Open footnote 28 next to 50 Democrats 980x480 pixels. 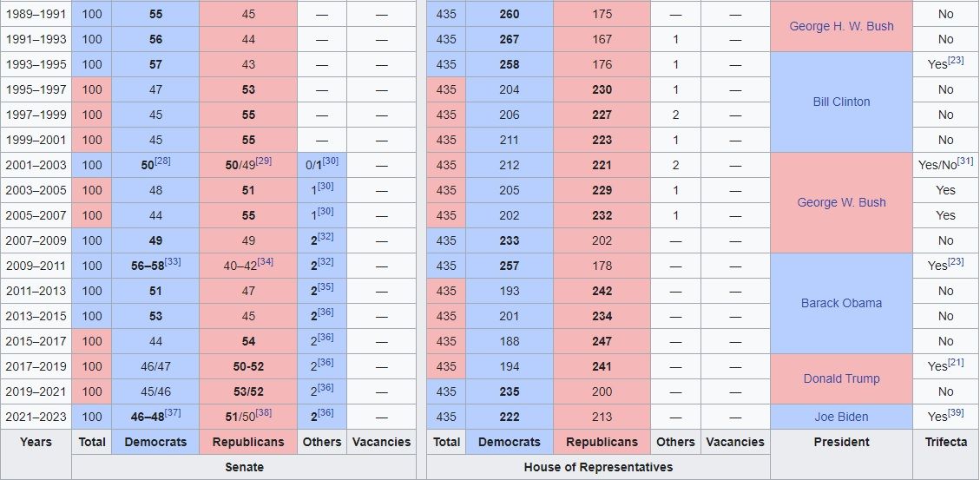163,161
